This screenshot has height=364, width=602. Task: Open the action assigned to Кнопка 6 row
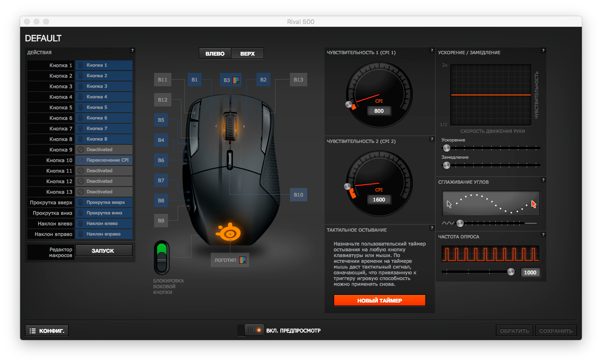click(x=104, y=118)
